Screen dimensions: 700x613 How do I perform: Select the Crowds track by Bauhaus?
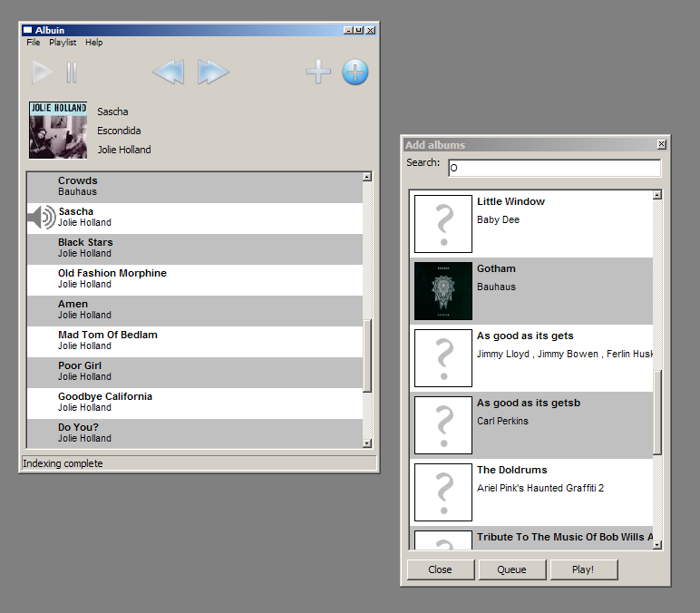click(x=195, y=188)
